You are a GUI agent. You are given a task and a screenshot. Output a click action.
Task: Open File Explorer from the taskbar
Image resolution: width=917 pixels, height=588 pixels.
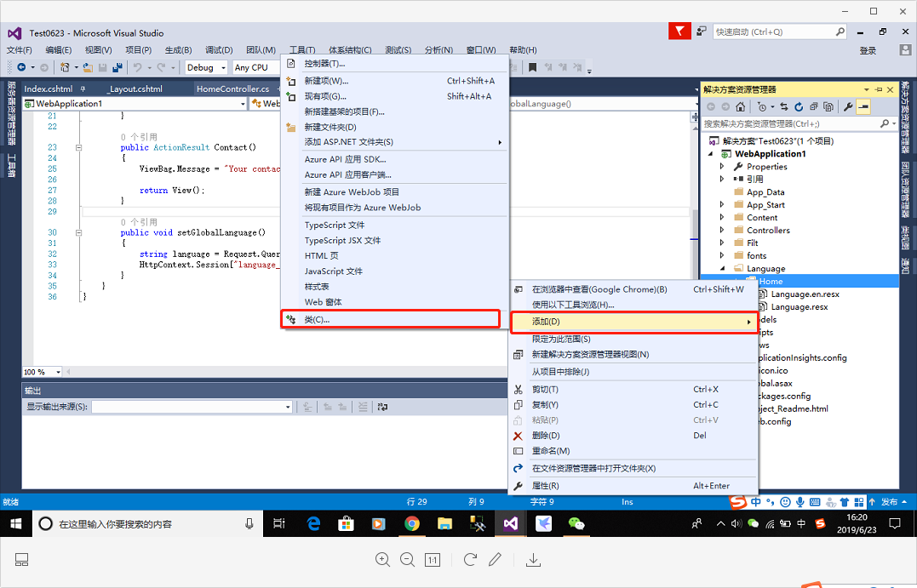point(445,523)
